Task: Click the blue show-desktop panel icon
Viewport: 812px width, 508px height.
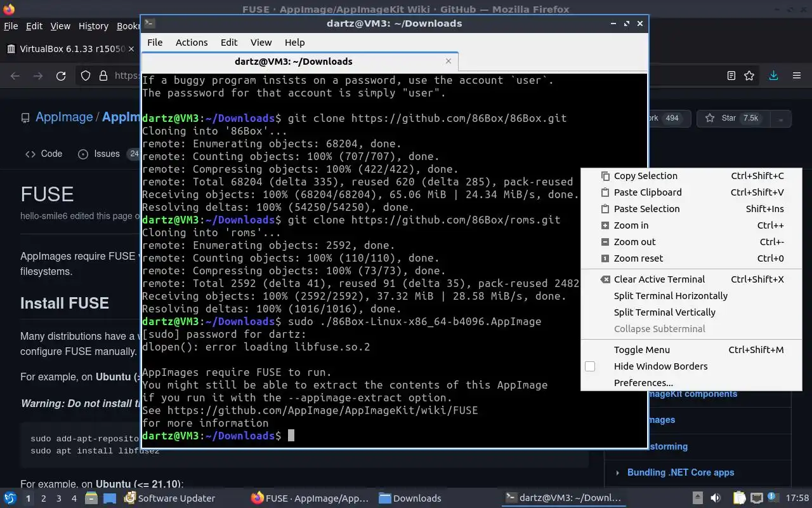Action: [110, 498]
